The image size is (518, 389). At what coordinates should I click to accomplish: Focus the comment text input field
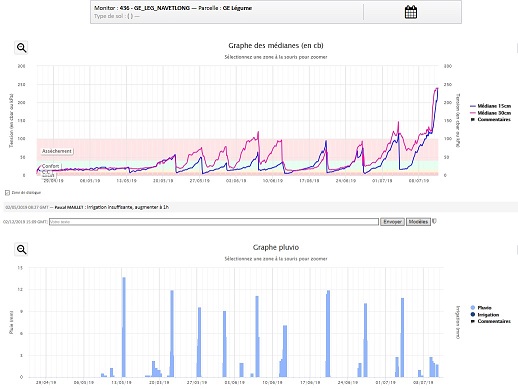[x=214, y=222]
